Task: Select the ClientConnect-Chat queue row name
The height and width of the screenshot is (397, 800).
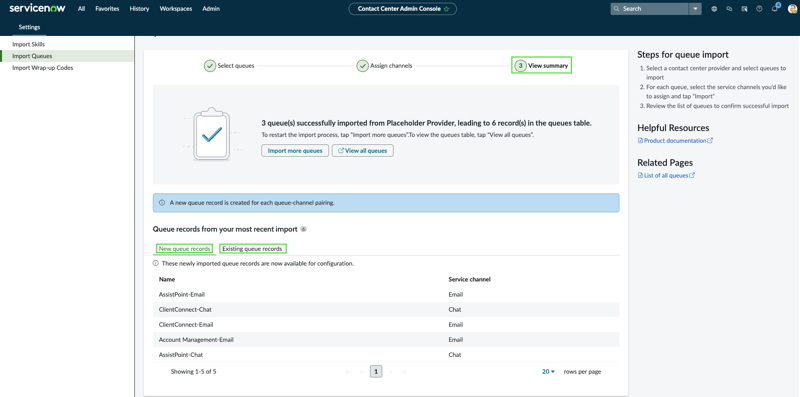Action: coord(185,310)
